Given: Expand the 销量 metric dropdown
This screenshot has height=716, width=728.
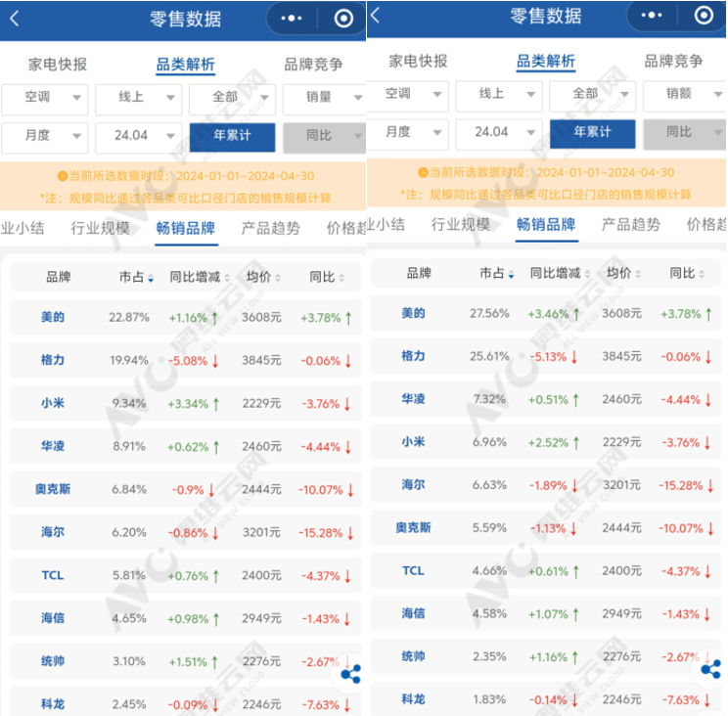Looking at the screenshot, I should point(324,98).
